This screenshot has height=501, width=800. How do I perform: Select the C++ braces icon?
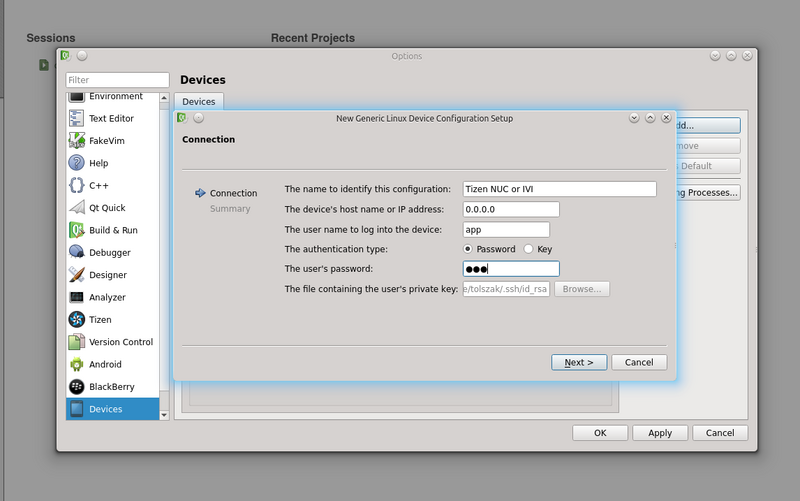tap(76, 185)
